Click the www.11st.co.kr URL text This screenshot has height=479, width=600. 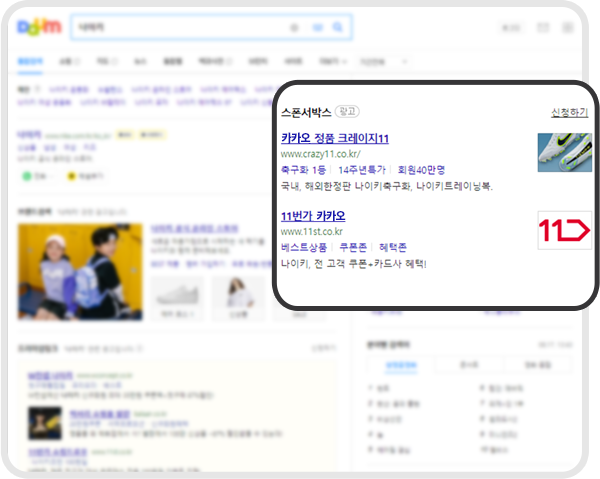pos(312,232)
